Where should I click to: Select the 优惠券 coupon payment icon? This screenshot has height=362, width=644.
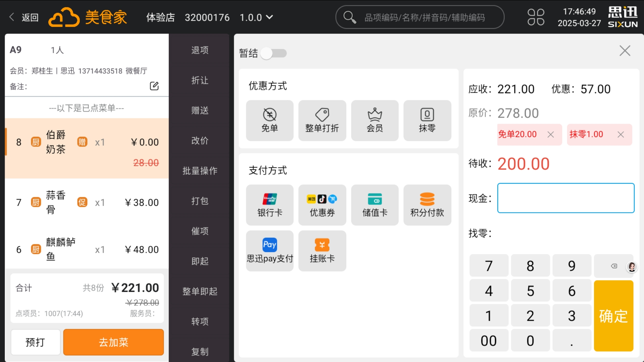tap(322, 205)
